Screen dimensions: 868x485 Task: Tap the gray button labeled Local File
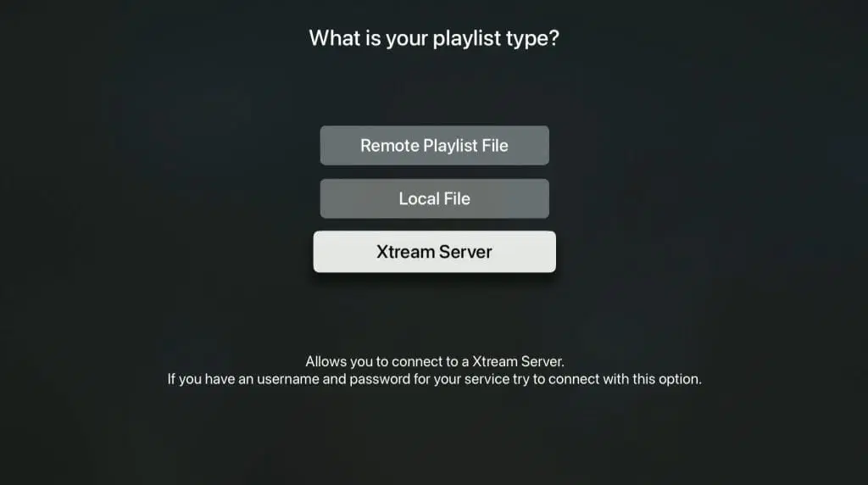[x=435, y=198]
